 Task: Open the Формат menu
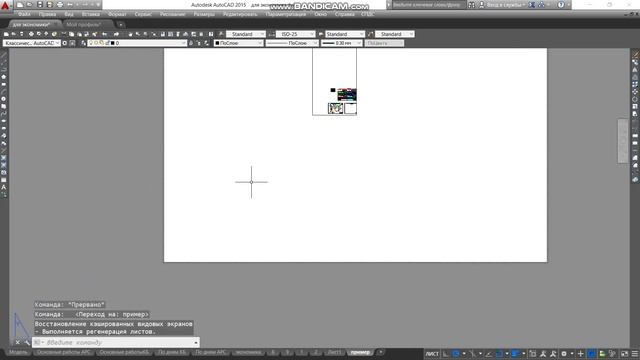coord(117,14)
